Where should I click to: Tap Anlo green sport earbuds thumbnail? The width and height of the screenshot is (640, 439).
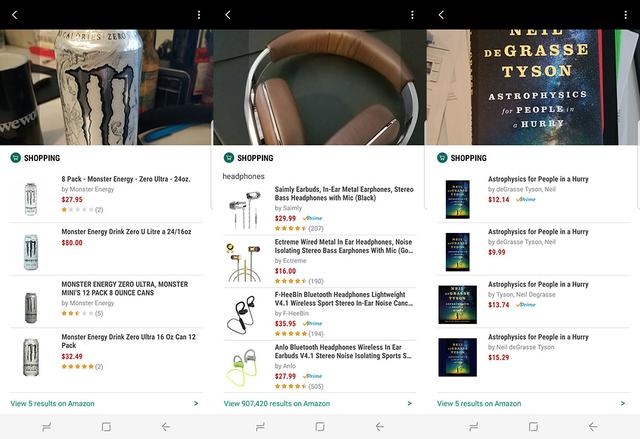(x=241, y=366)
